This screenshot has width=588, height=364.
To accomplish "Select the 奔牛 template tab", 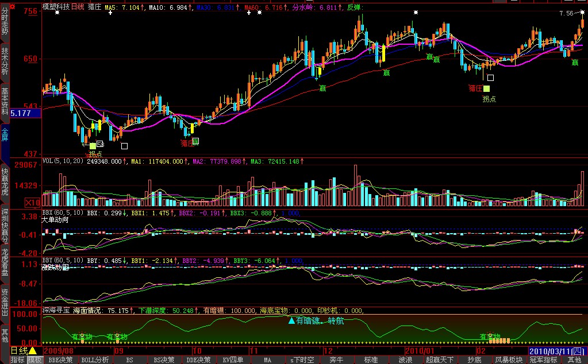I will (336, 360).
